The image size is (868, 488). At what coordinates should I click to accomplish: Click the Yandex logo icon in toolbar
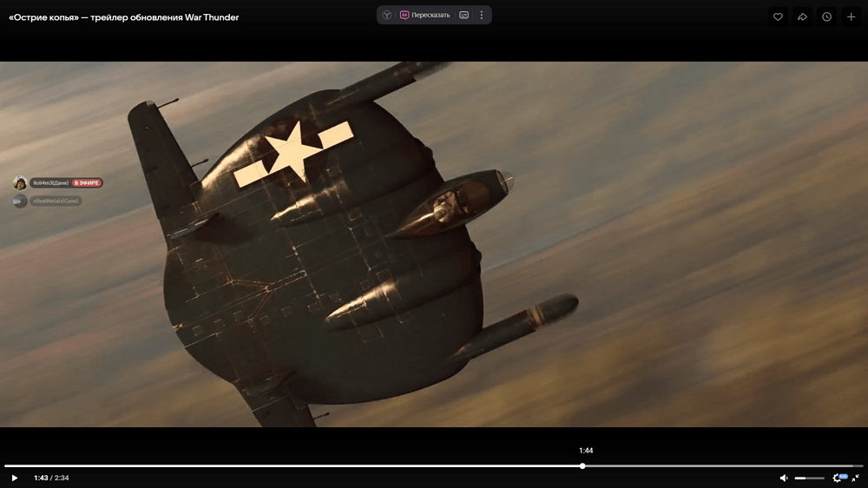point(387,15)
